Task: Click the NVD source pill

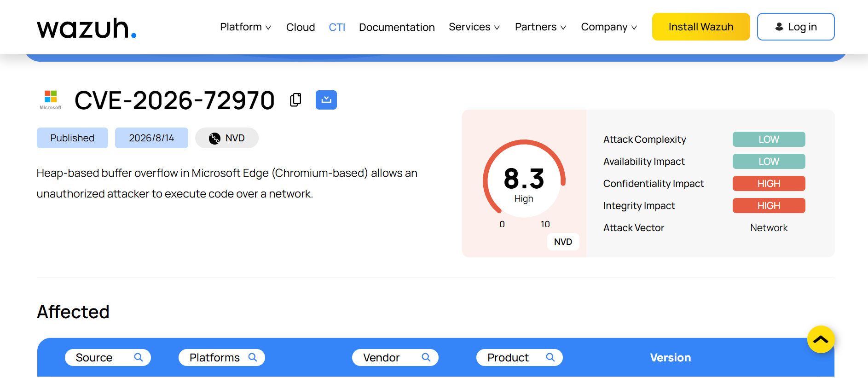Action: (x=227, y=138)
